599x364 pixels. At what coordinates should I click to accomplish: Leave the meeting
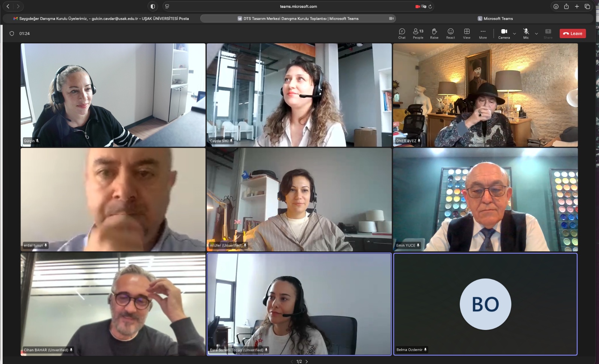point(572,33)
